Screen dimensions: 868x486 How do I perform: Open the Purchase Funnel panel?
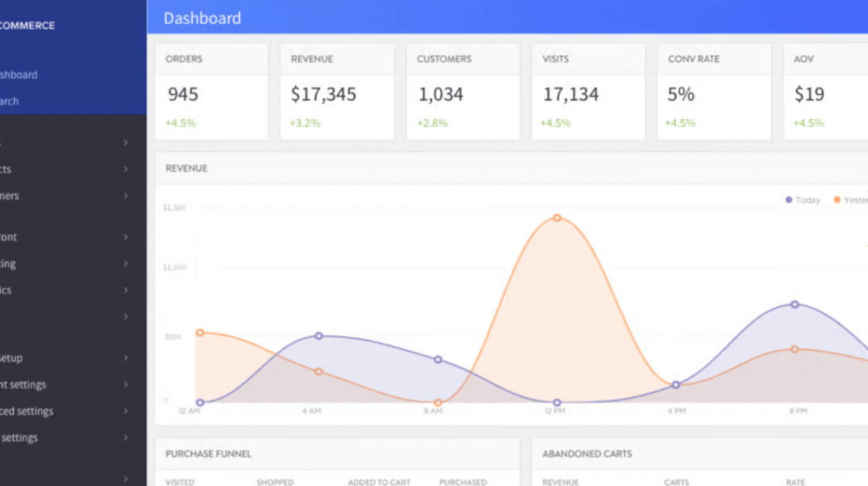(x=208, y=453)
